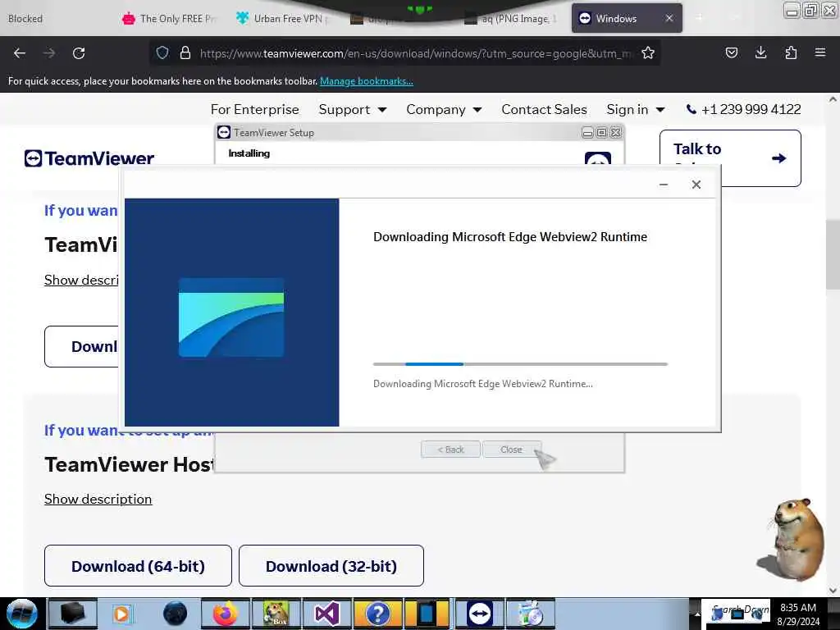
Task: Open the question mark help taskbar icon
Action: [377, 614]
